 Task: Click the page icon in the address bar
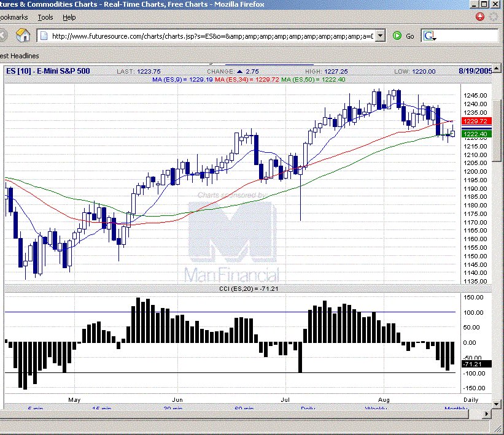(44, 36)
